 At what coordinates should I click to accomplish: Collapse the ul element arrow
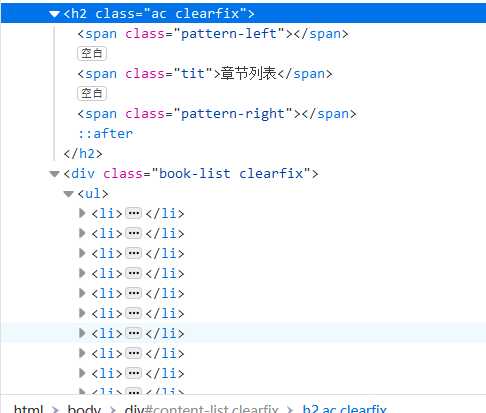pos(68,194)
